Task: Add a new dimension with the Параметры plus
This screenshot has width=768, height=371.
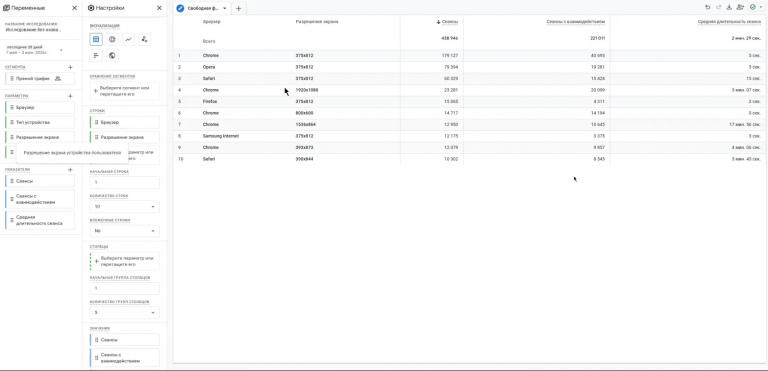Action: tap(70, 96)
